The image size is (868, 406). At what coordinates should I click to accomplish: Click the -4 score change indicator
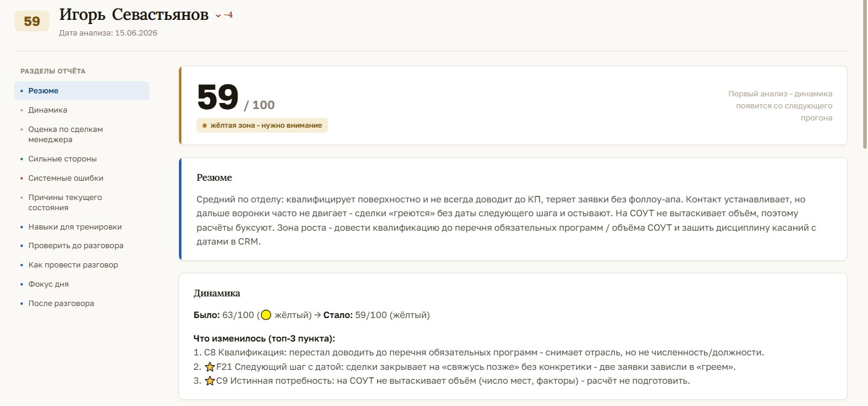tap(228, 15)
